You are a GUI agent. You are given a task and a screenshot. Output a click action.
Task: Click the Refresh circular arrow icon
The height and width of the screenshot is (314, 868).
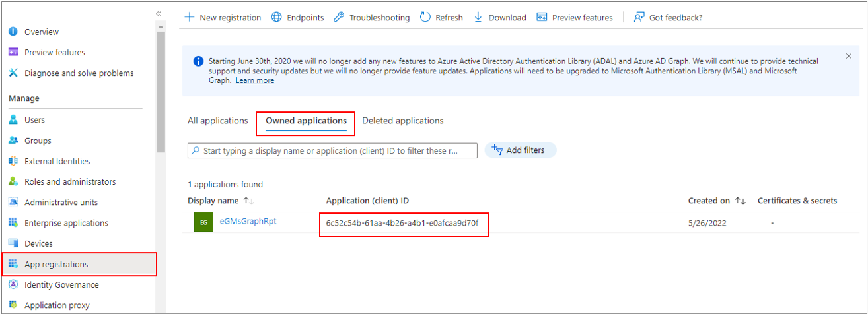coord(425,17)
